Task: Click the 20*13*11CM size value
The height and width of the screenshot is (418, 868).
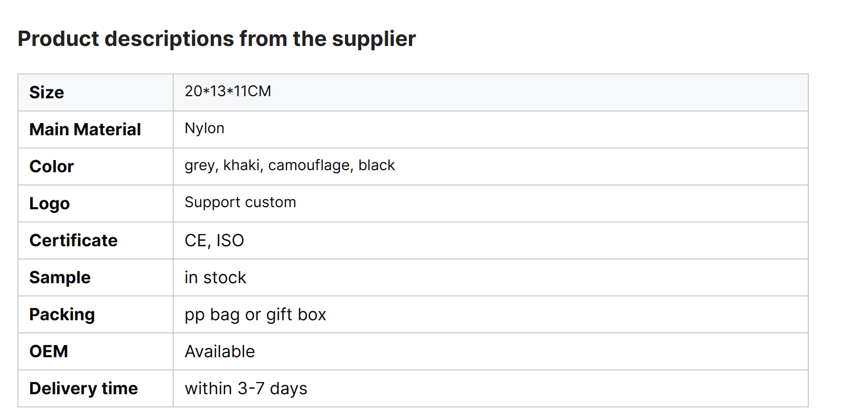Action: (x=228, y=91)
